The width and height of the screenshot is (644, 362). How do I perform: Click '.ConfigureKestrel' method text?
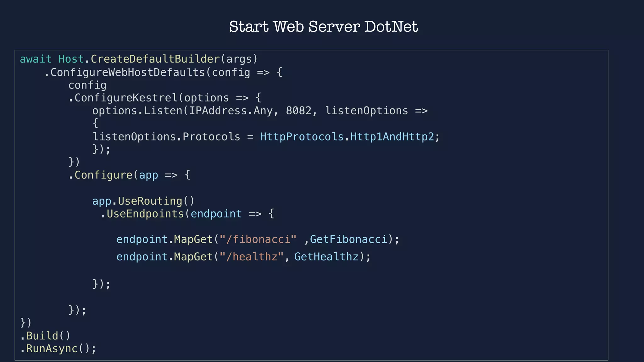[x=123, y=98]
